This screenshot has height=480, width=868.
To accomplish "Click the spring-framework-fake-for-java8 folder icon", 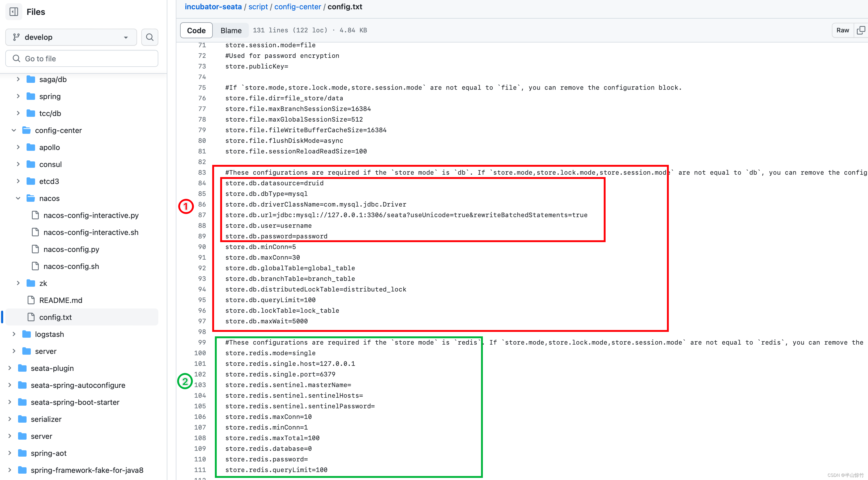I will point(22,470).
